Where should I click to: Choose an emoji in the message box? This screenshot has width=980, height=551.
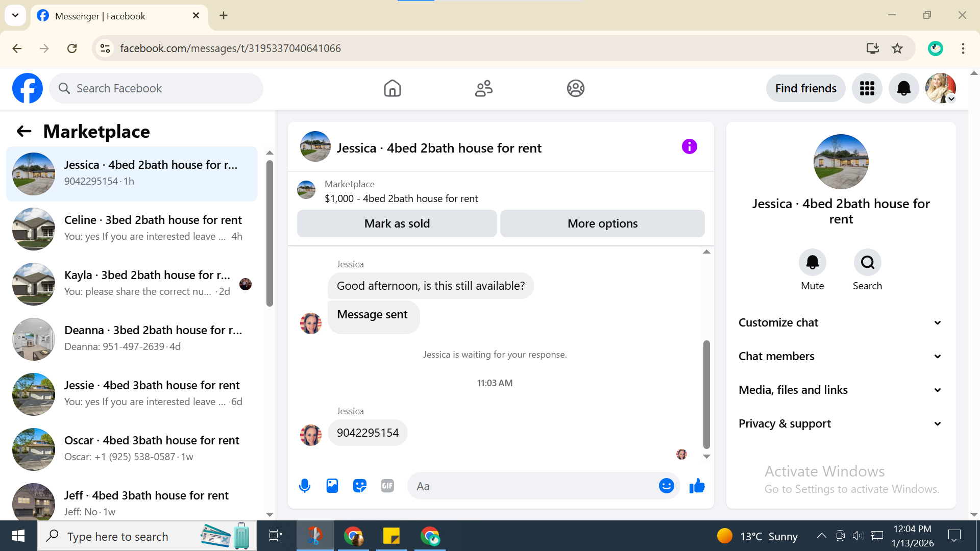click(x=666, y=486)
